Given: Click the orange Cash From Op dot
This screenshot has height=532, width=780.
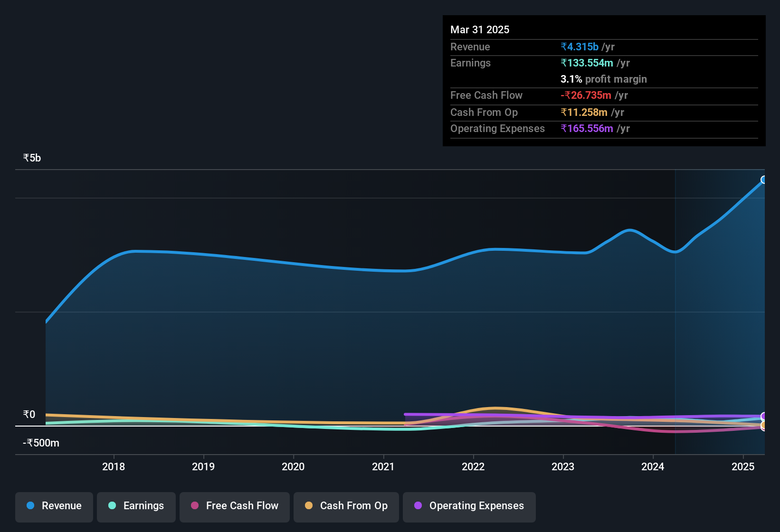Looking at the screenshot, I should pos(309,506).
